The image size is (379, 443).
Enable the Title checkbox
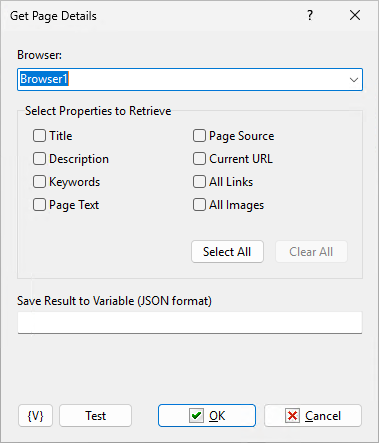click(39, 136)
